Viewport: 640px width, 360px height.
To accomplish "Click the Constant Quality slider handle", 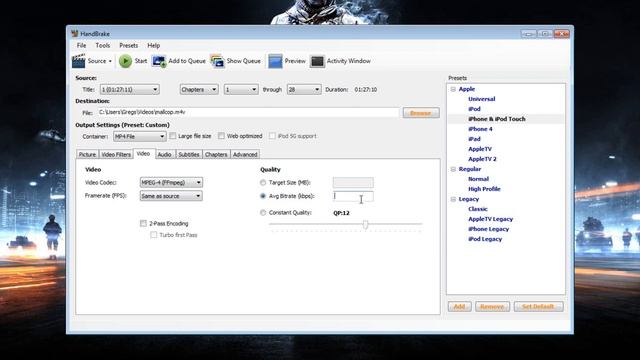I will click(365, 224).
